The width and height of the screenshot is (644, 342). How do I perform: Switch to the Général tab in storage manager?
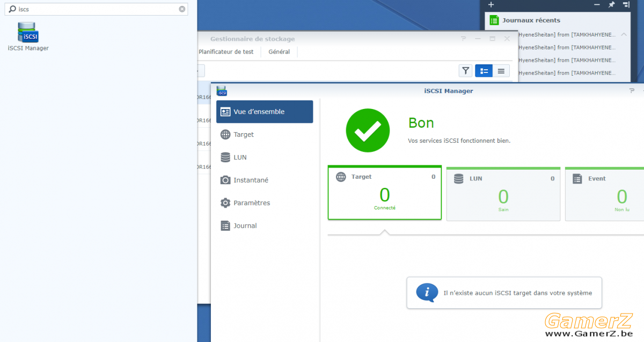point(279,52)
